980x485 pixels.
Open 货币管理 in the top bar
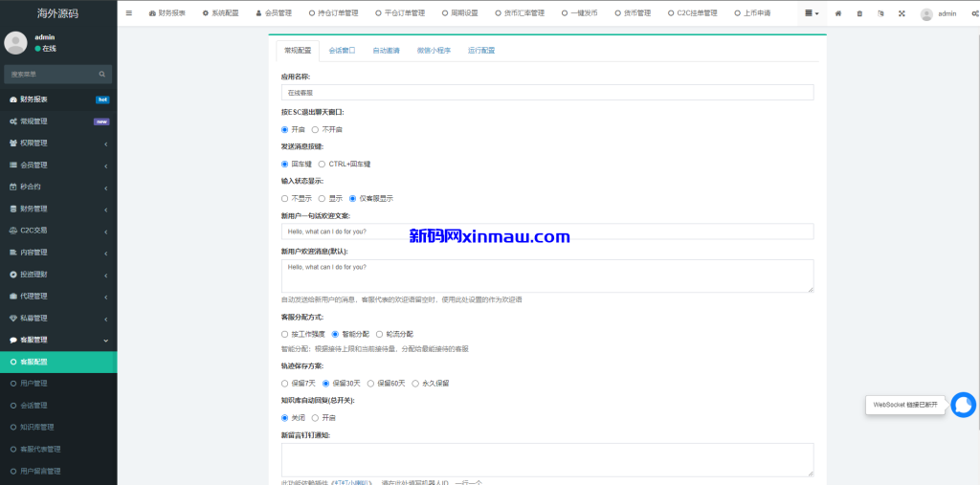coord(633,13)
